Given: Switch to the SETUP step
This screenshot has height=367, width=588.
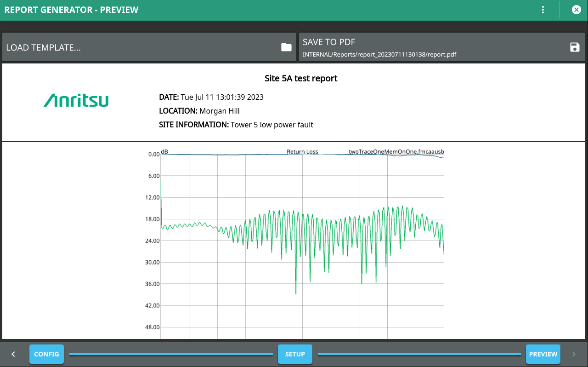Looking at the screenshot, I should click(x=295, y=354).
